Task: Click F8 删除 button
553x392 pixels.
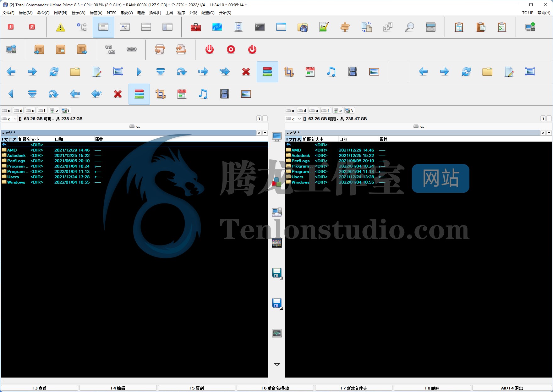Action: (432, 388)
